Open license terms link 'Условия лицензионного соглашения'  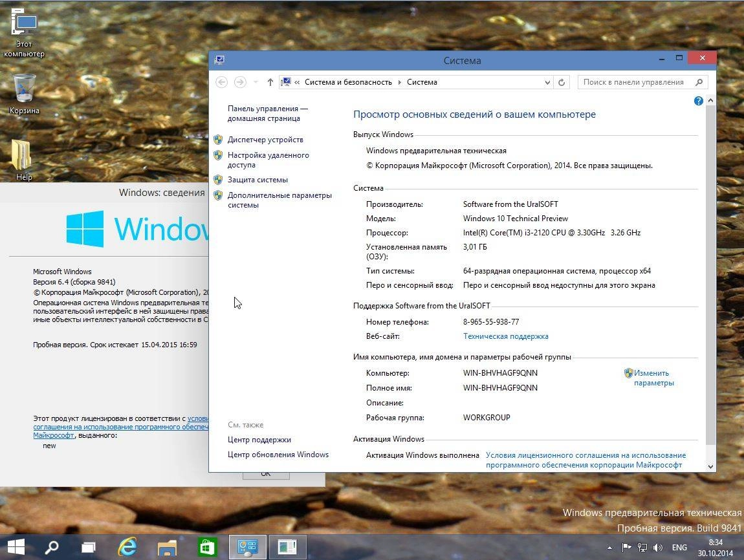(x=586, y=460)
